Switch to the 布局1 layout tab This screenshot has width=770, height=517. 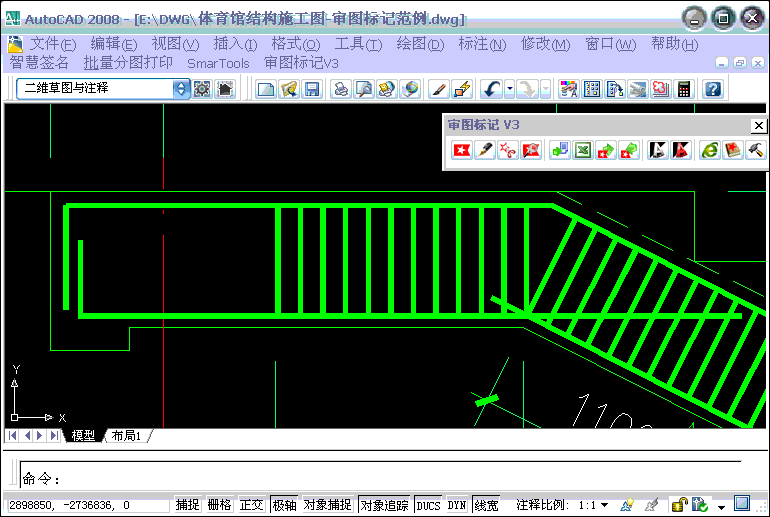pos(127,436)
